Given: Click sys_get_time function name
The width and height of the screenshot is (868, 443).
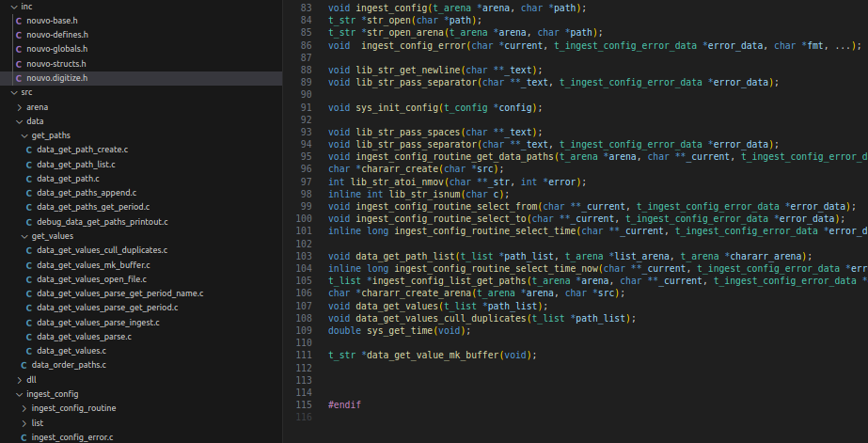Looking at the screenshot, I should 400,330.
